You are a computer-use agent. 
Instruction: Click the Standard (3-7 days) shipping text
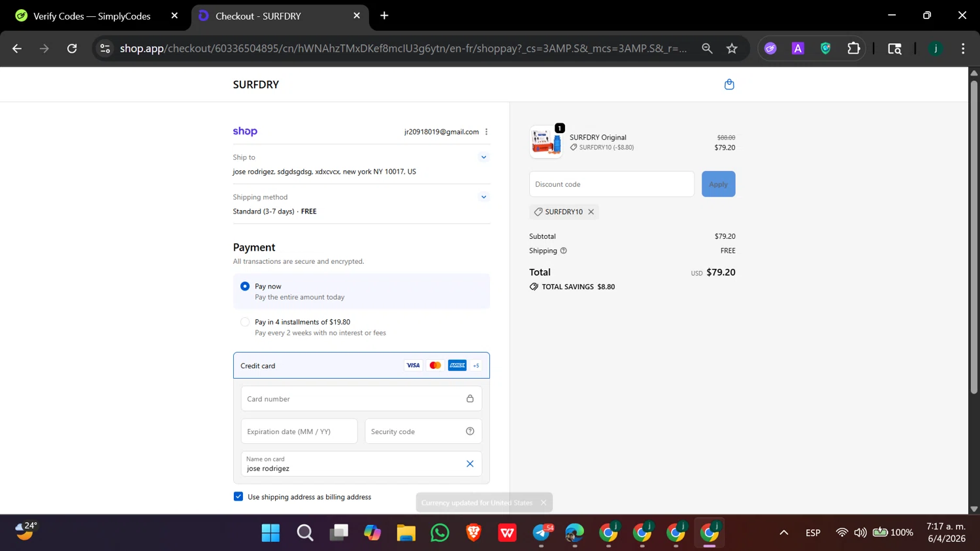pos(263,212)
